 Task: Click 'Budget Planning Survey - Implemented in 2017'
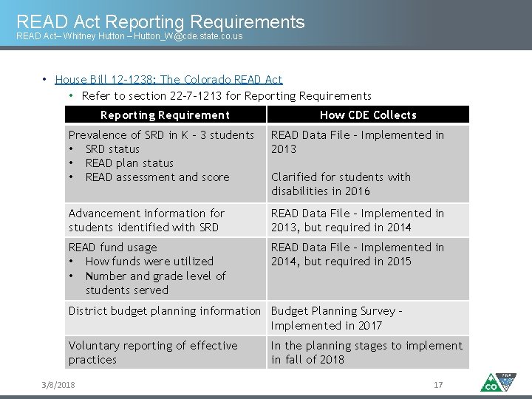tap(337, 318)
